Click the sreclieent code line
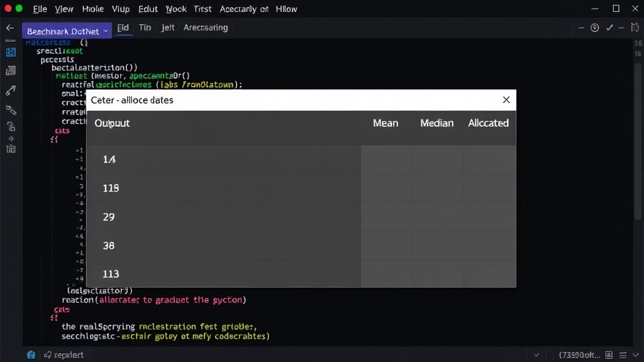The image size is (644, 362). pyautogui.click(x=60, y=51)
